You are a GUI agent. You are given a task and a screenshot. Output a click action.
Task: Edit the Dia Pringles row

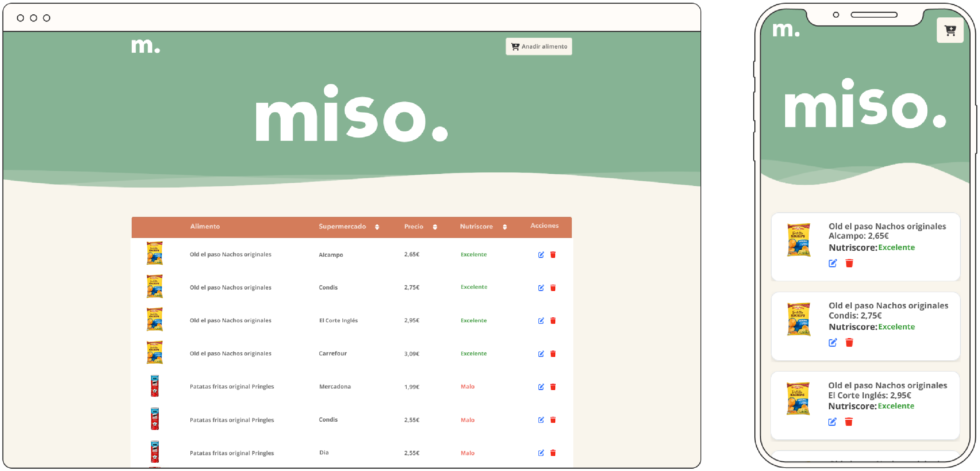tap(541, 453)
